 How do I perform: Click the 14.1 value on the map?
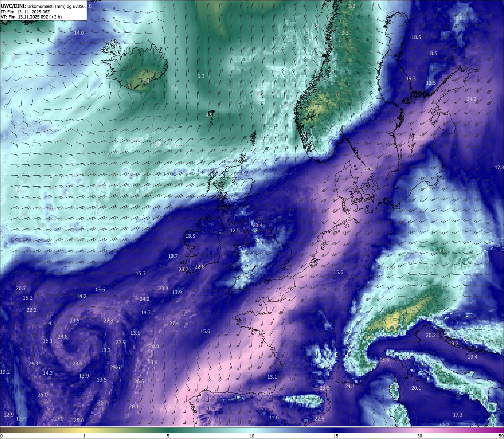50,324
